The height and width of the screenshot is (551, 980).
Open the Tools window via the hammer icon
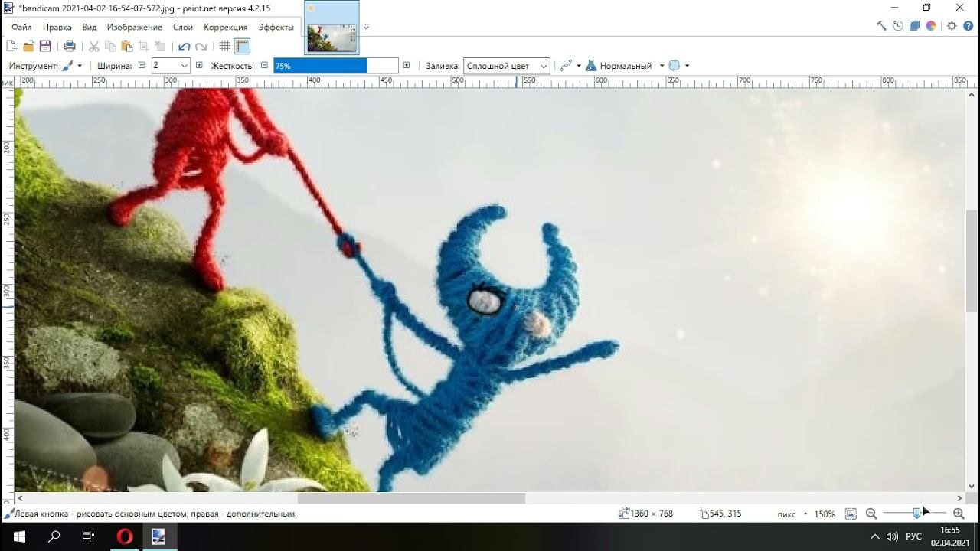click(881, 26)
